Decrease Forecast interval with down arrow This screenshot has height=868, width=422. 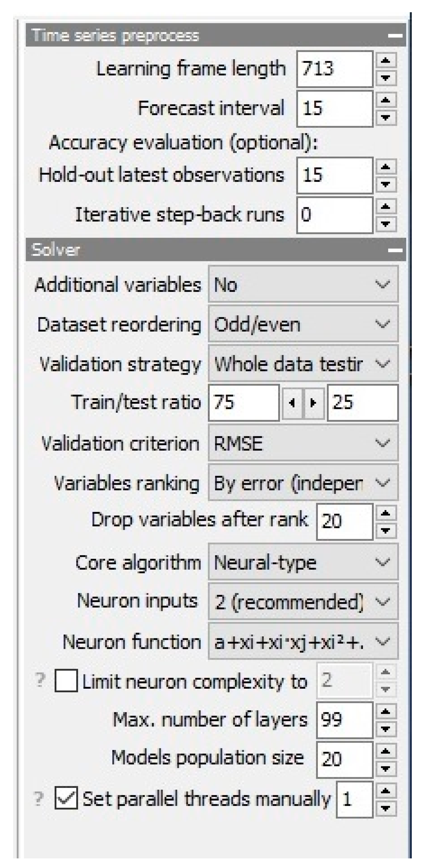(386, 118)
